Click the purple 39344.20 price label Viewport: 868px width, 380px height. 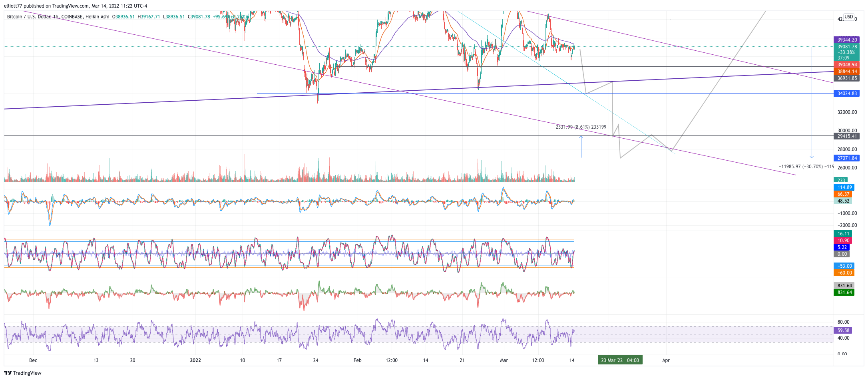click(846, 40)
